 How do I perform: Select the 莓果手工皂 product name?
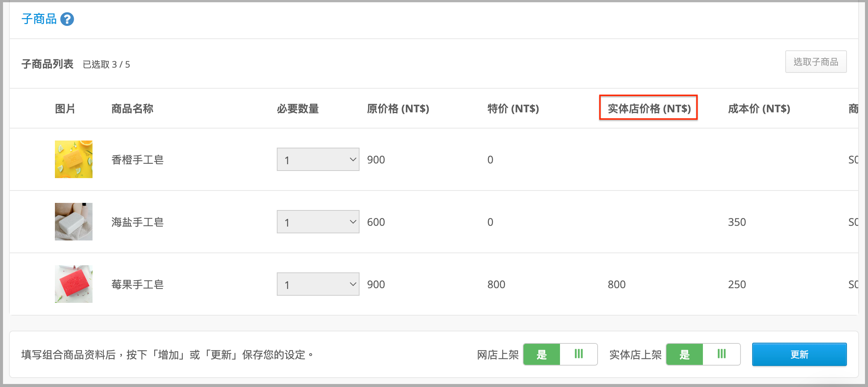point(138,284)
